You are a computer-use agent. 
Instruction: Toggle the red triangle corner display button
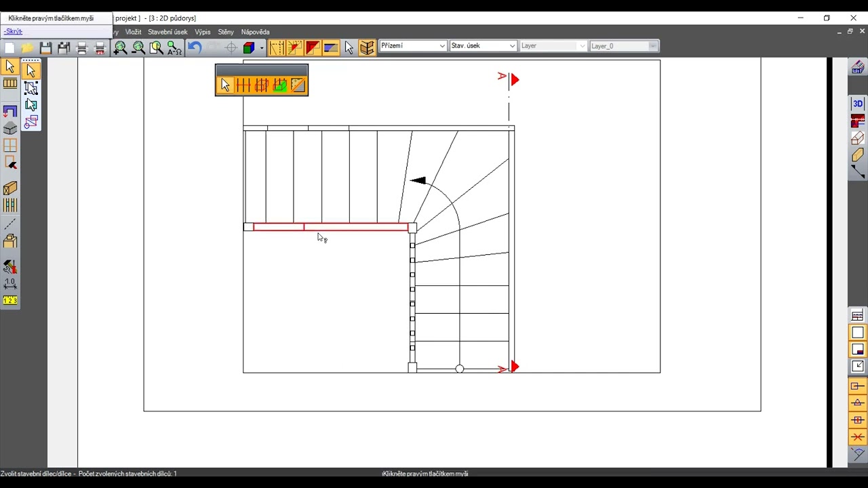tap(313, 47)
